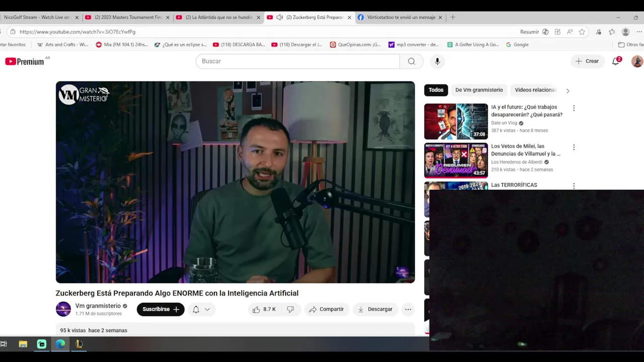The image size is (644, 362).
Task: Open Los Herederos de Alberdi channel link
Action: (517, 162)
